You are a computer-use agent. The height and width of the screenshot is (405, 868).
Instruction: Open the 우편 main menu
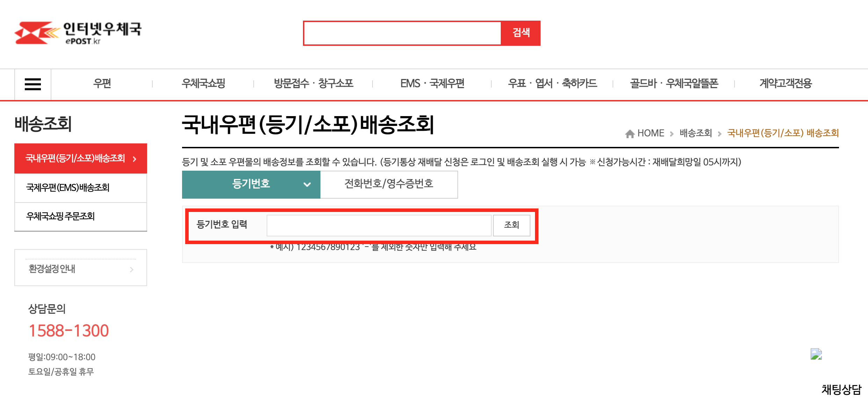pos(102,84)
